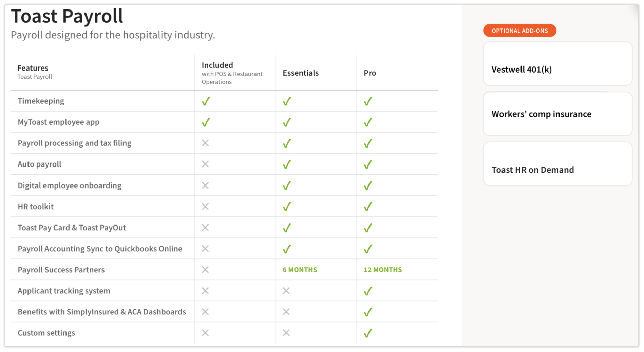Select the Auto payroll checkmark under Pro
Image resolution: width=644 pixels, height=352 pixels.
(368, 164)
